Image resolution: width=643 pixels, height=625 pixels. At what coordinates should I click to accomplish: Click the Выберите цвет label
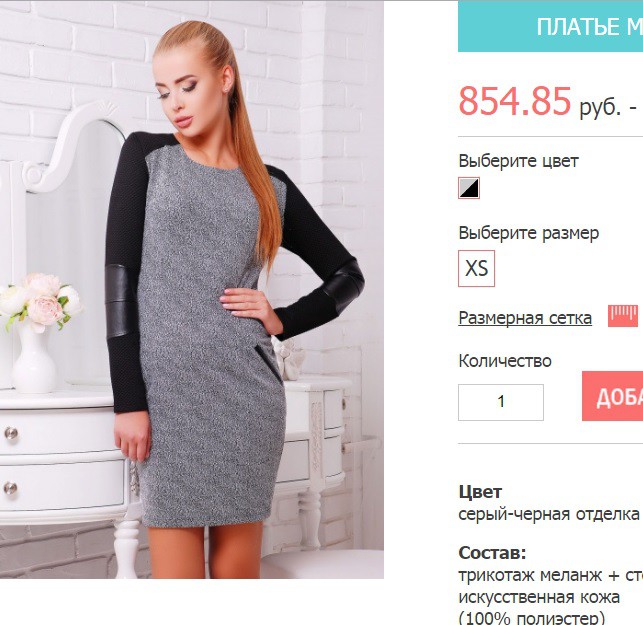(x=518, y=160)
